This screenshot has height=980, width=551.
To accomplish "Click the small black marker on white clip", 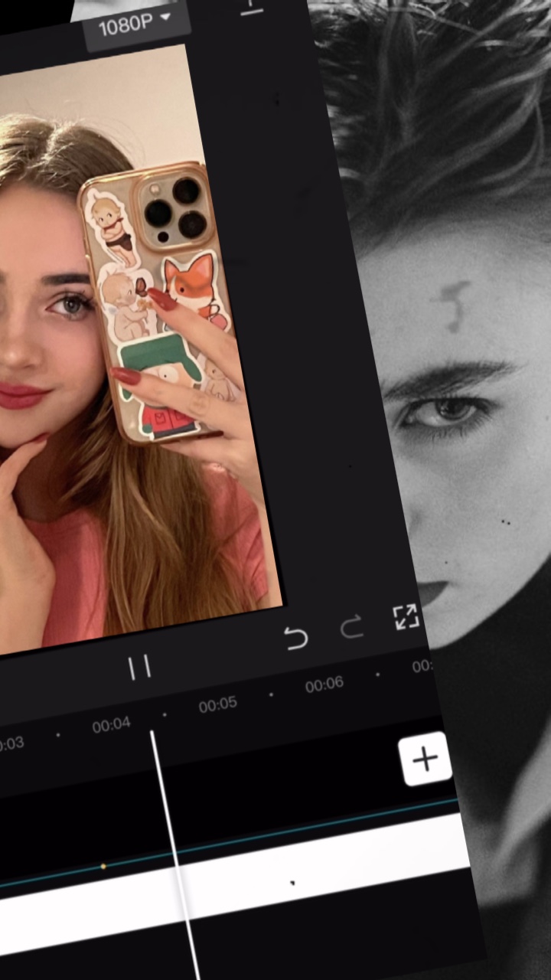I will click(x=292, y=883).
